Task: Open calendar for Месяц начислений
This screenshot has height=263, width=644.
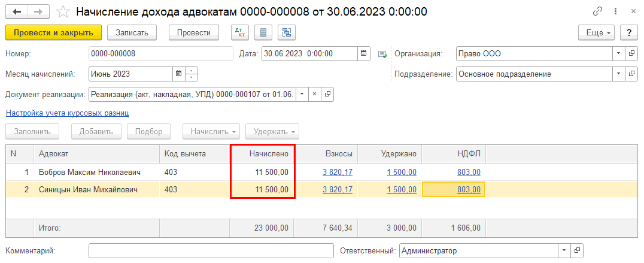Action: (x=178, y=74)
